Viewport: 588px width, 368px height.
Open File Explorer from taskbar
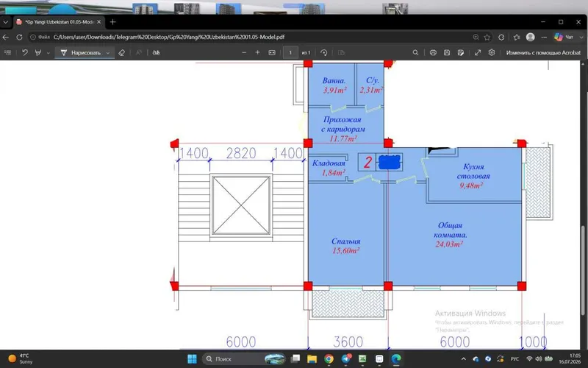tap(312, 359)
